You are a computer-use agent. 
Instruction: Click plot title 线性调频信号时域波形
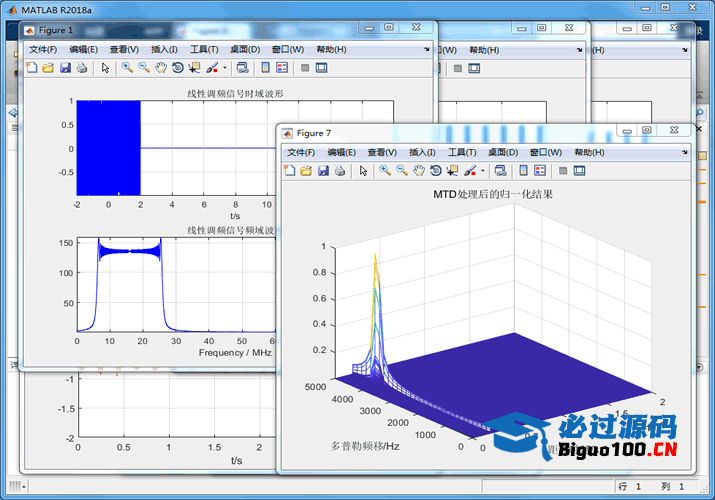coord(235,93)
